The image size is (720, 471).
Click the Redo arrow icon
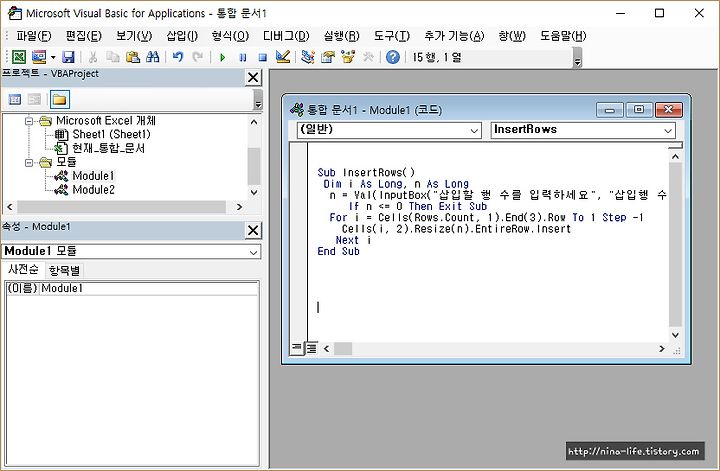coord(197,57)
